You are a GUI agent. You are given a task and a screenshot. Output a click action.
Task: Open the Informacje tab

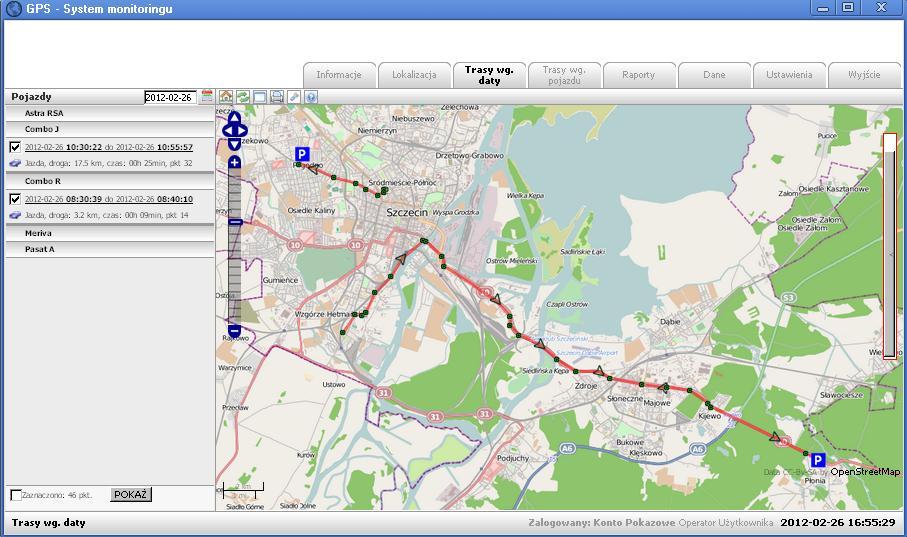click(340, 75)
